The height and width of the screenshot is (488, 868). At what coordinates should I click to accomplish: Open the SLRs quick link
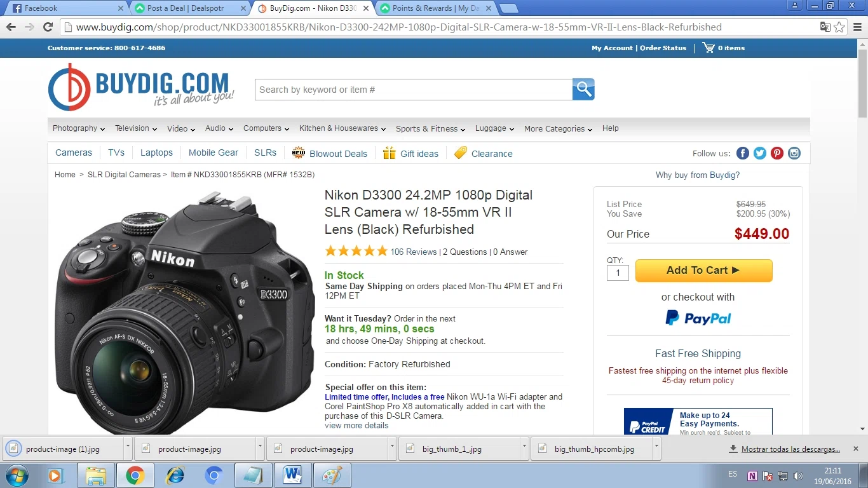(265, 152)
